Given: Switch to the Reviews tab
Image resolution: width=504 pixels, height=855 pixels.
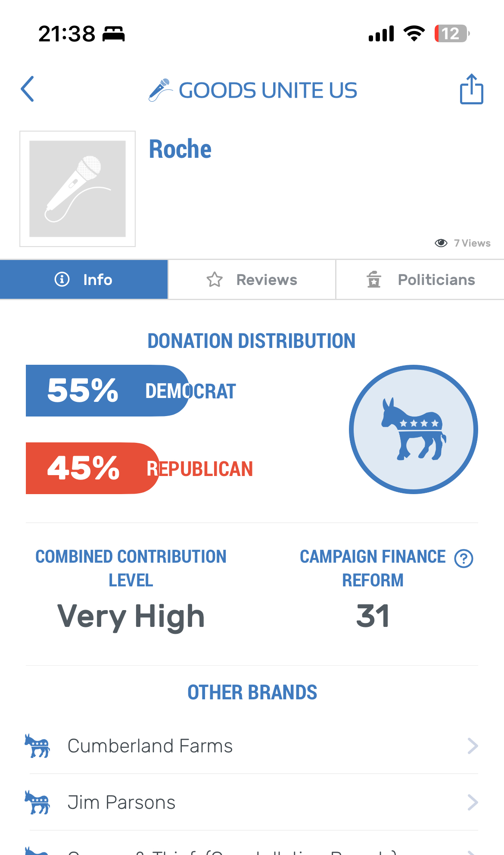Looking at the screenshot, I should point(252,280).
